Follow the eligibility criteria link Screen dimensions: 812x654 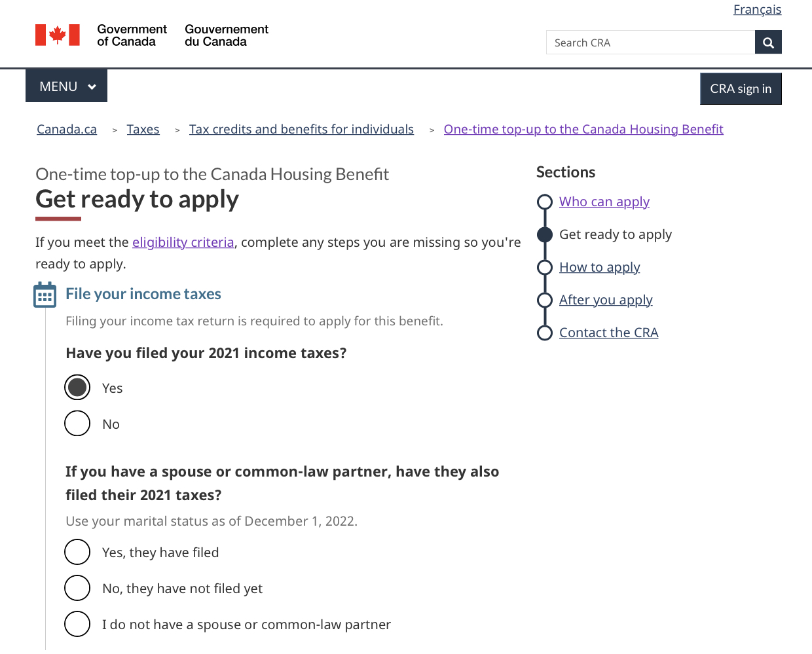pos(183,242)
